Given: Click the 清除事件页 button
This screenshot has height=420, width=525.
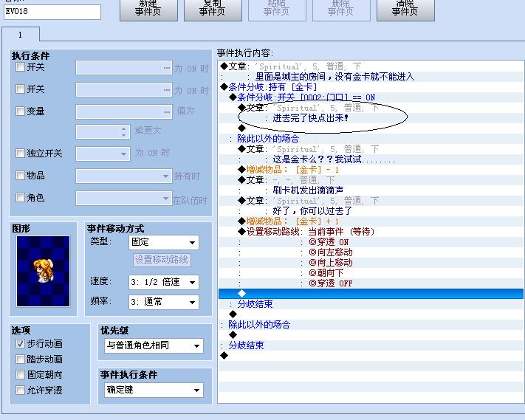Looking at the screenshot, I should [405, 10].
